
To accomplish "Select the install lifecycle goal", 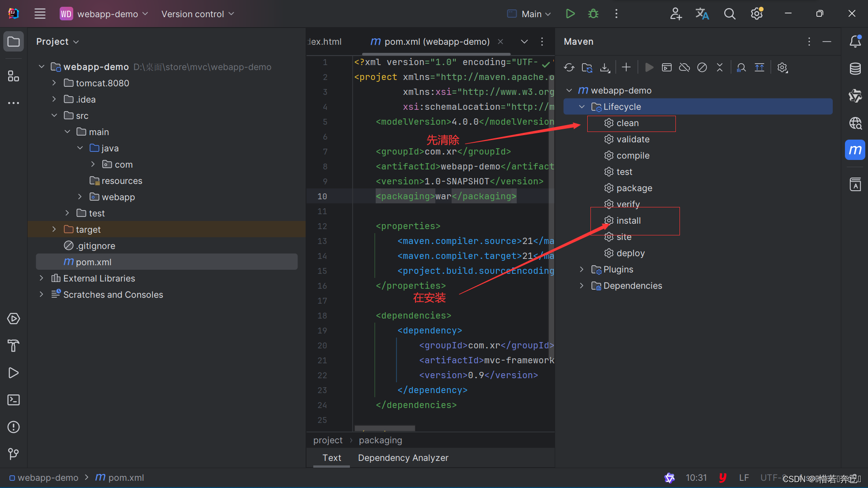I will click(x=628, y=221).
